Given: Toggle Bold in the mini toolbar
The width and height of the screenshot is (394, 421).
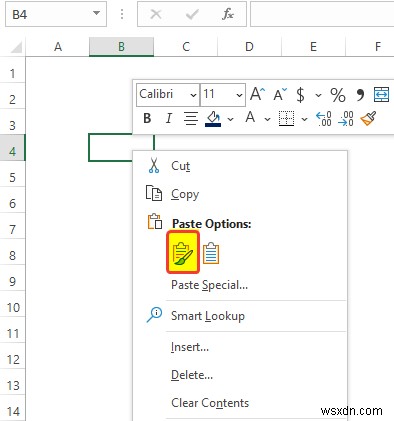Looking at the screenshot, I should click(147, 118).
